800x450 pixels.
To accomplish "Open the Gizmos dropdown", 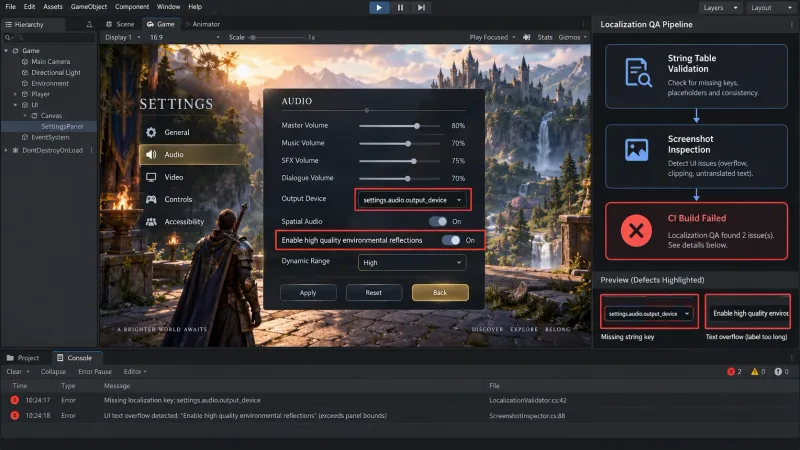I will 572,37.
